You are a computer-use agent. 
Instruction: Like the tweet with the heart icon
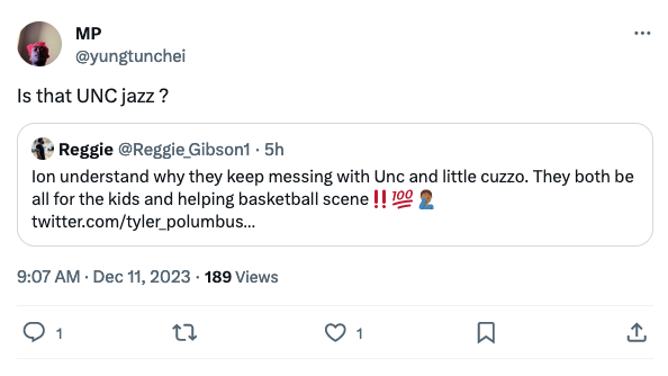pyautogui.click(x=335, y=333)
